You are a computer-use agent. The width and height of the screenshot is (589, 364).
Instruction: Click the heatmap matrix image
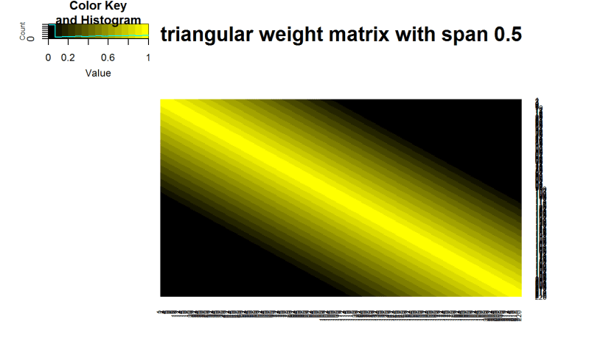click(x=341, y=198)
